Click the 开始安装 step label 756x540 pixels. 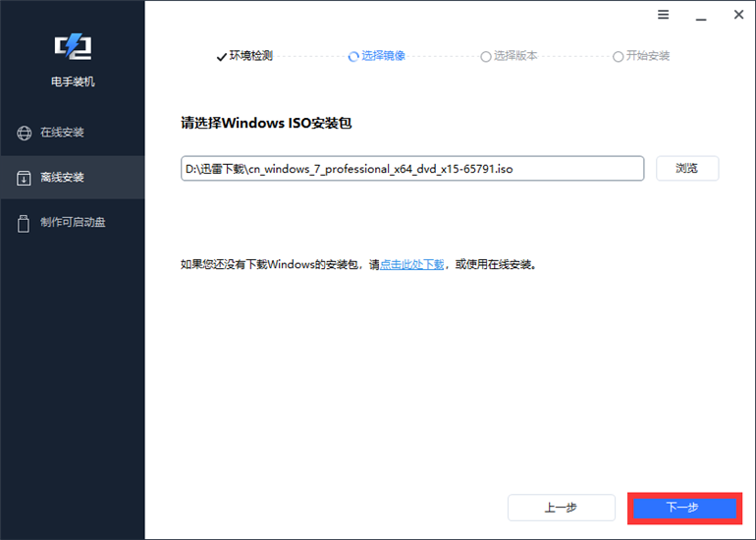tap(648, 55)
